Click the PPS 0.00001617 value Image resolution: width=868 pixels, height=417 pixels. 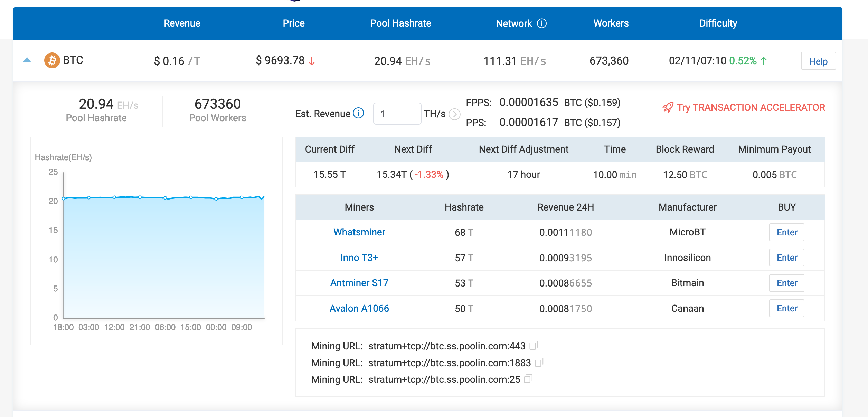pyautogui.click(x=529, y=122)
